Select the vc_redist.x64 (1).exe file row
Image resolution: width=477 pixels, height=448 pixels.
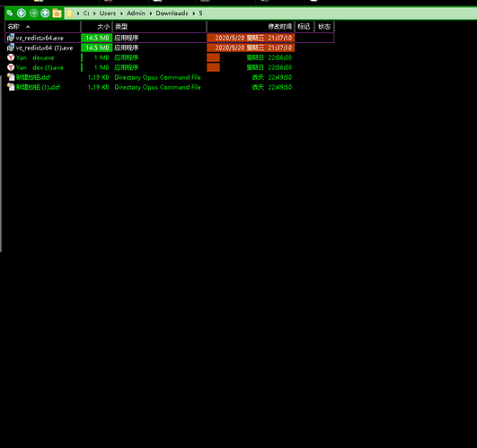tap(170, 48)
